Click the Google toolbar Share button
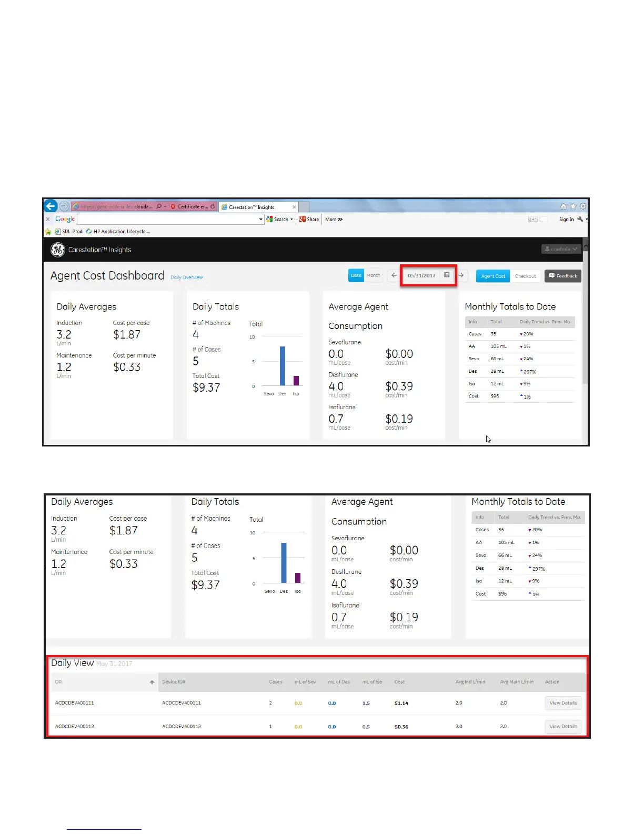The height and width of the screenshot is (834, 644). [309, 219]
